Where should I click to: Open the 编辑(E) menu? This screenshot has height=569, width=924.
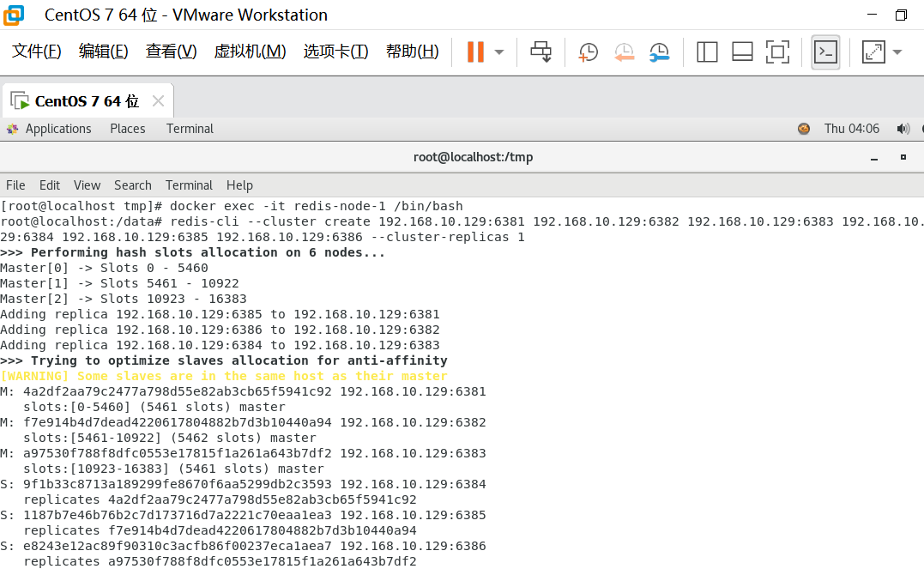[x=103, y=51]
